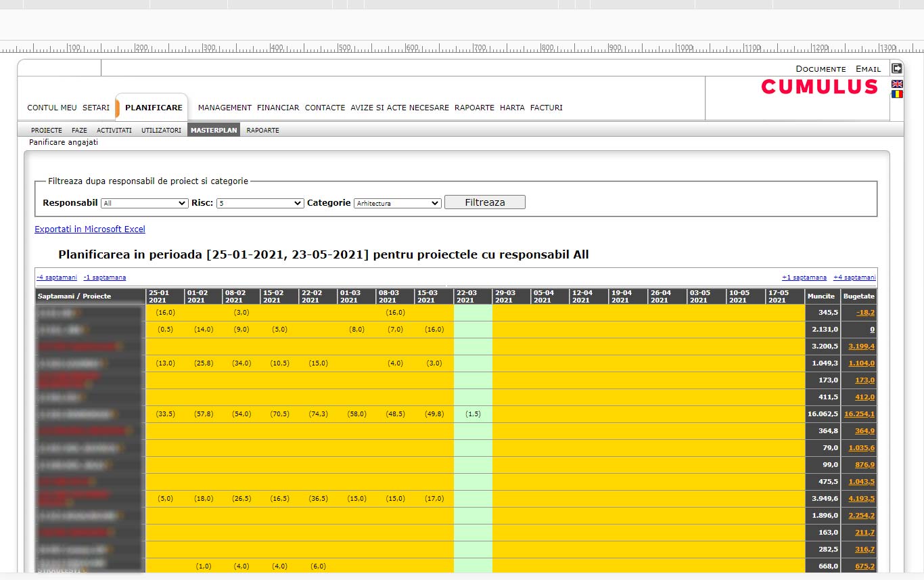Open budget value 1.104,0 link
The width and height of the screenshot is (924, 580).
(861, 363)
